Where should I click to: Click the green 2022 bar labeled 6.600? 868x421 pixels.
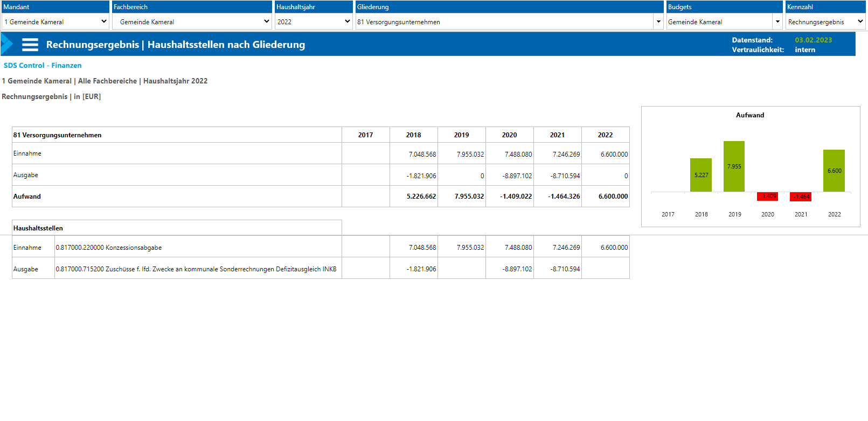coord(834,171)
